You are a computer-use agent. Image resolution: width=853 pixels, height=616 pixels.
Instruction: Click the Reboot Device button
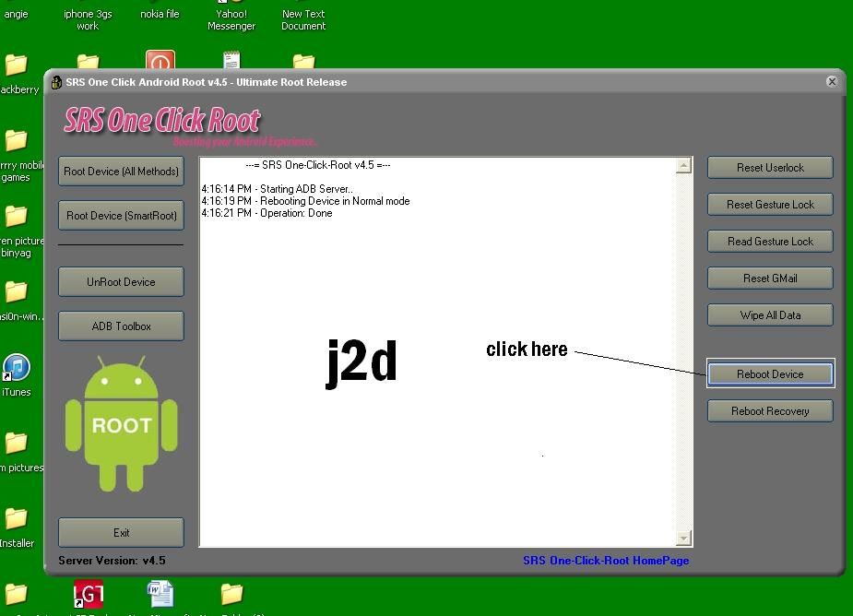[770, 374]
